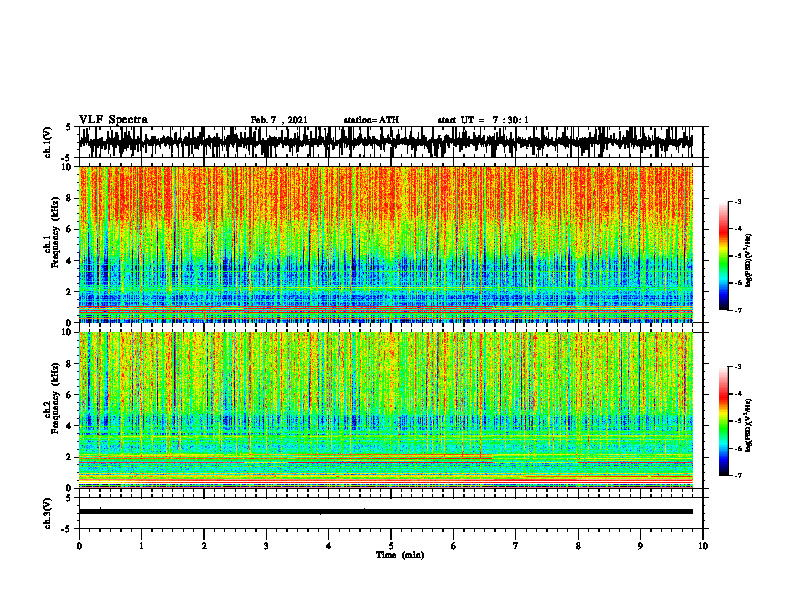
Task: Click time axis tick label "4"
Action: pyautogui.click(x=329, y=546)
